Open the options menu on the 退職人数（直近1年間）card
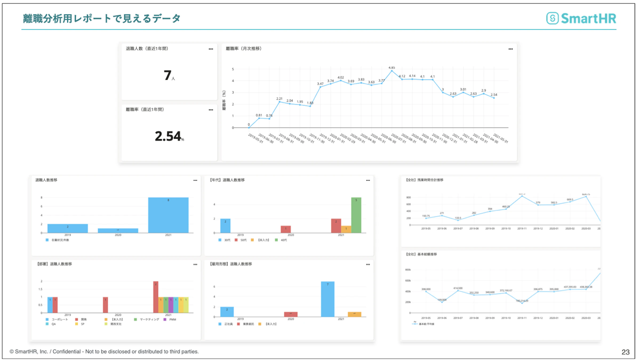The height and width of the screenshot is (364, 640). tap(211, 48)
